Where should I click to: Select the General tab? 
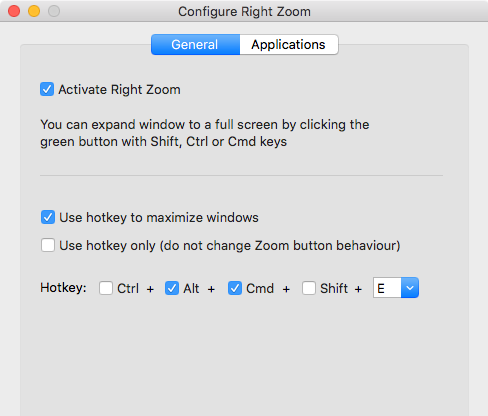click(195, 45)
